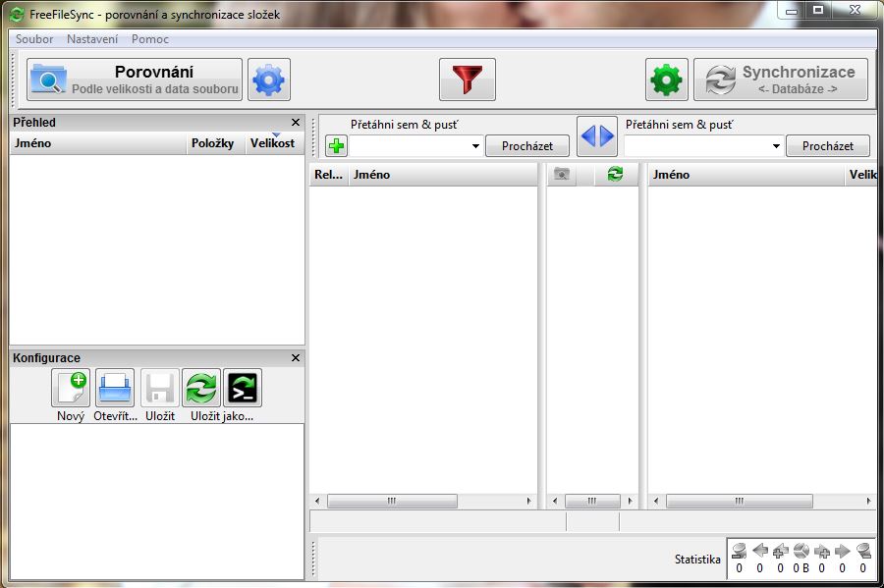Click Uložit jako to save configuration as
Image resolution: width=884 pixels, height=588 pixels.
201,389
